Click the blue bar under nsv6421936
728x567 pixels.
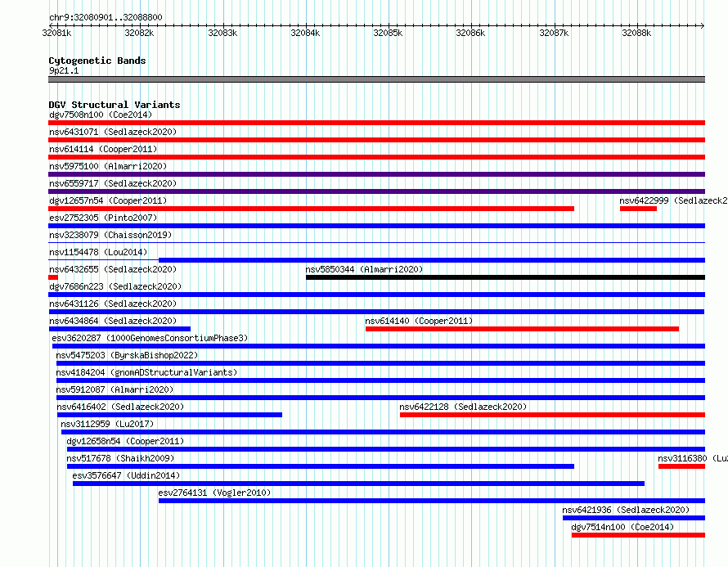(634, 518)
